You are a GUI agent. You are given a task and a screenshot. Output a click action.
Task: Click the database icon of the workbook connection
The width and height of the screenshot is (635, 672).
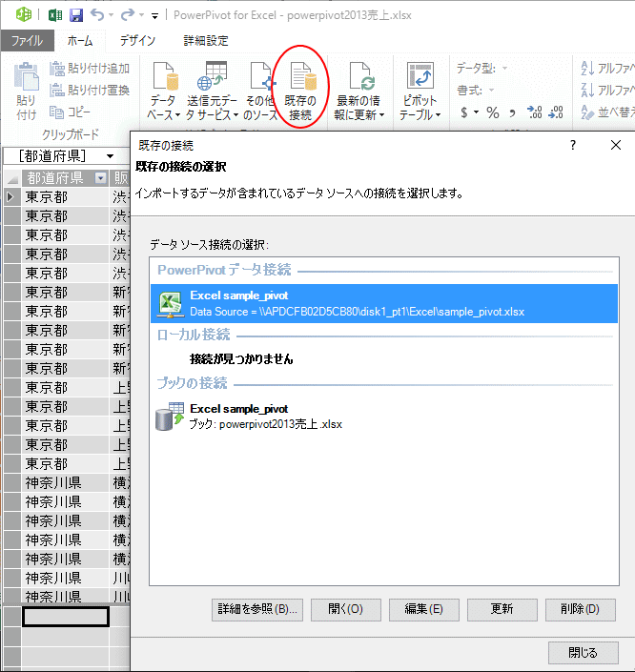[x=170, y=417]
